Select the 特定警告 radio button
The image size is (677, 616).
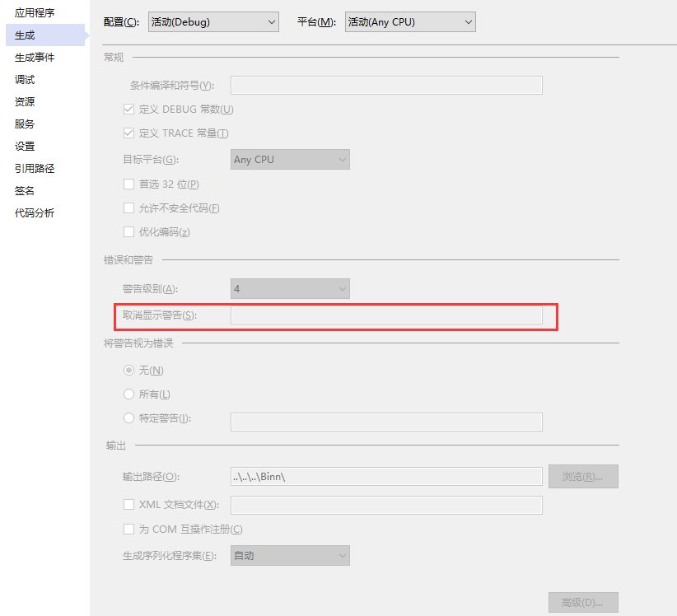point(128,418)
